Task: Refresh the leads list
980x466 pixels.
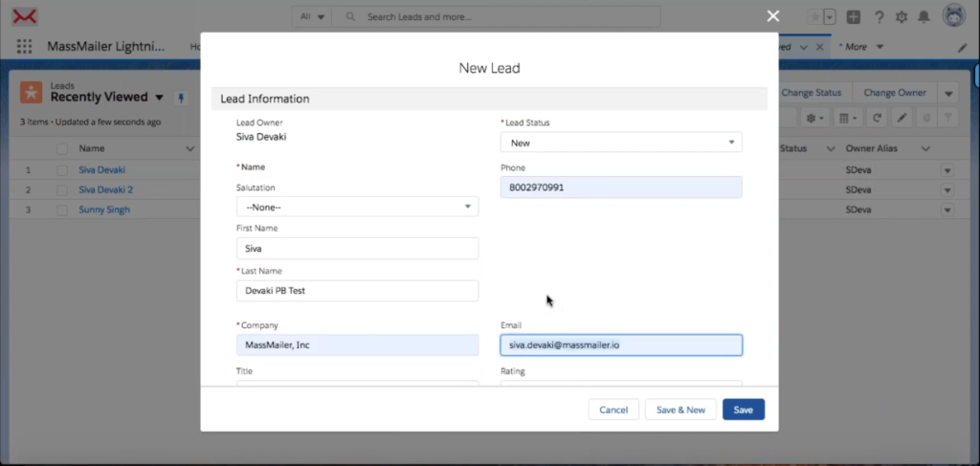Action: pyautogui.click(x=878, y=118)
